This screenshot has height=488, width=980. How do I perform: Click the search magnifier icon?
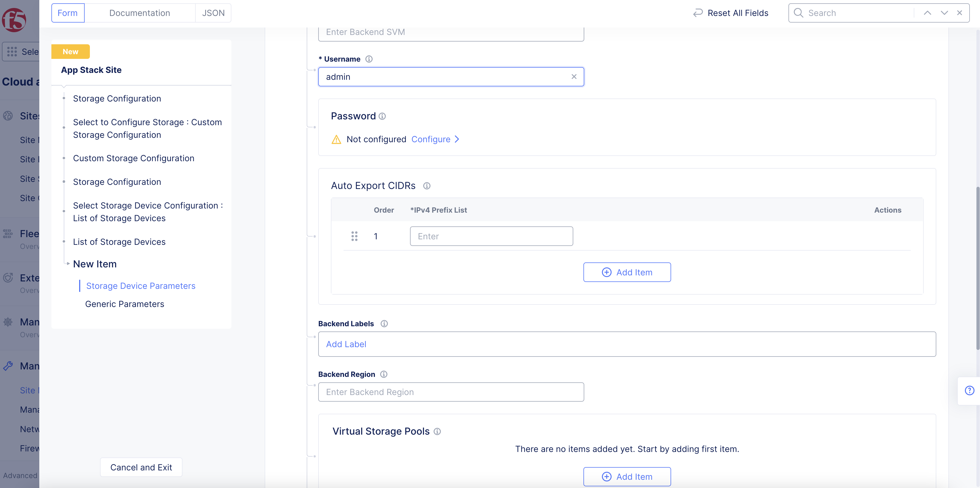click(x=799, y=13)
